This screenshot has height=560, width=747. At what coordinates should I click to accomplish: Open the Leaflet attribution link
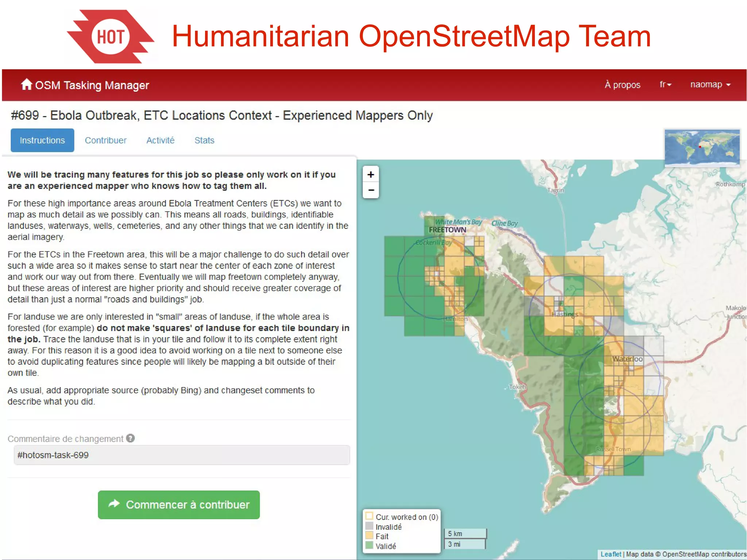(x=611, y=554)
